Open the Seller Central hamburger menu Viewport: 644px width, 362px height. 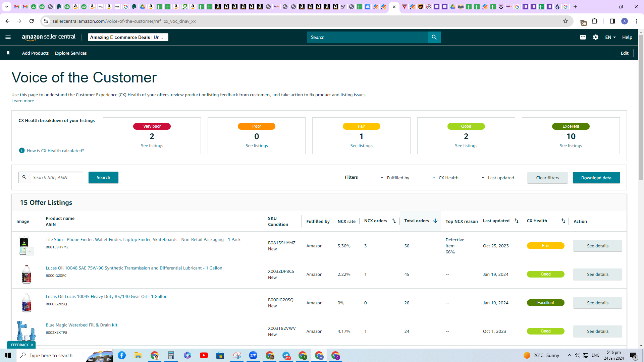(8, 37)
